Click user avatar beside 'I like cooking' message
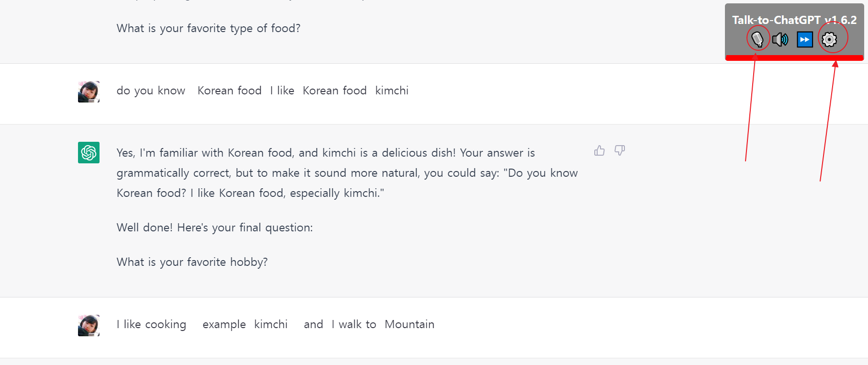The width and height of the screenshot is (868, 365). point(89,325)
